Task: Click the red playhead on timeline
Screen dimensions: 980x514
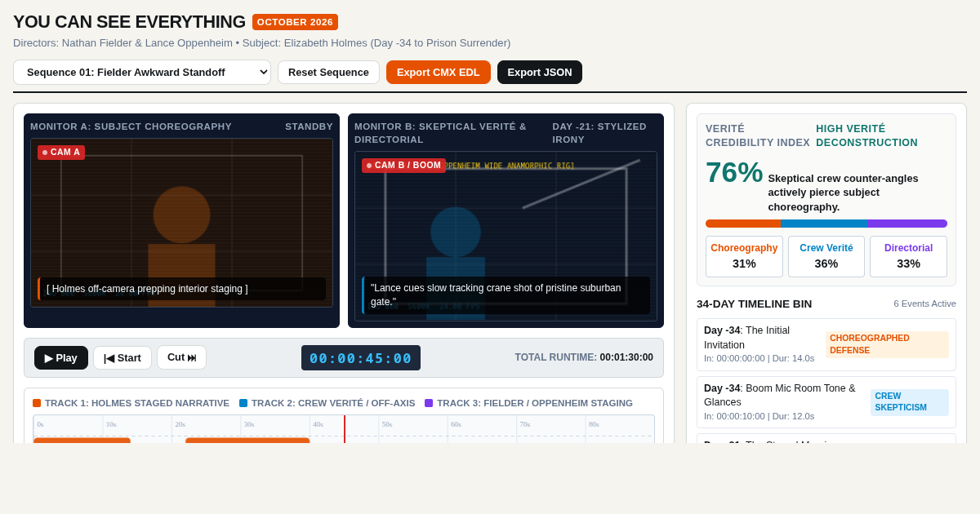Action: (345, 429)
